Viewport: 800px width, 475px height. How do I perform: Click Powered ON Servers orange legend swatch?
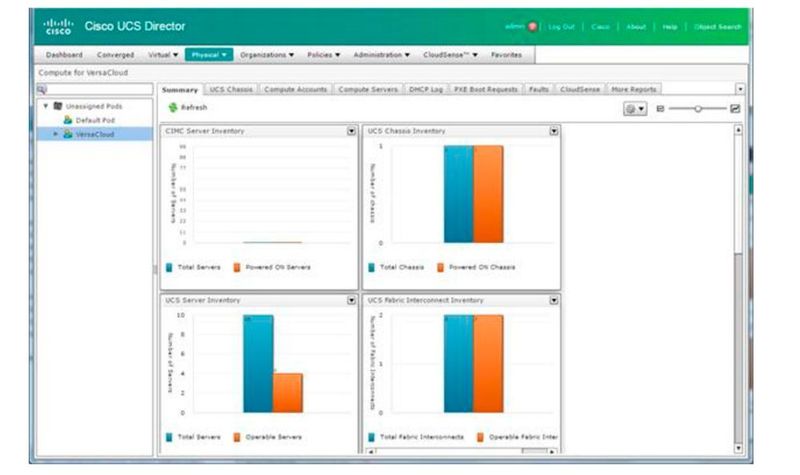coord(237,267)
